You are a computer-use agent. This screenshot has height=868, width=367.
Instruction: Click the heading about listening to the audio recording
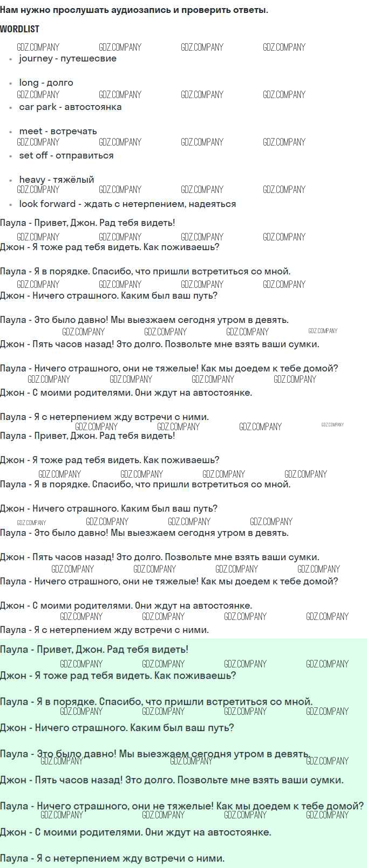(134, 10)
